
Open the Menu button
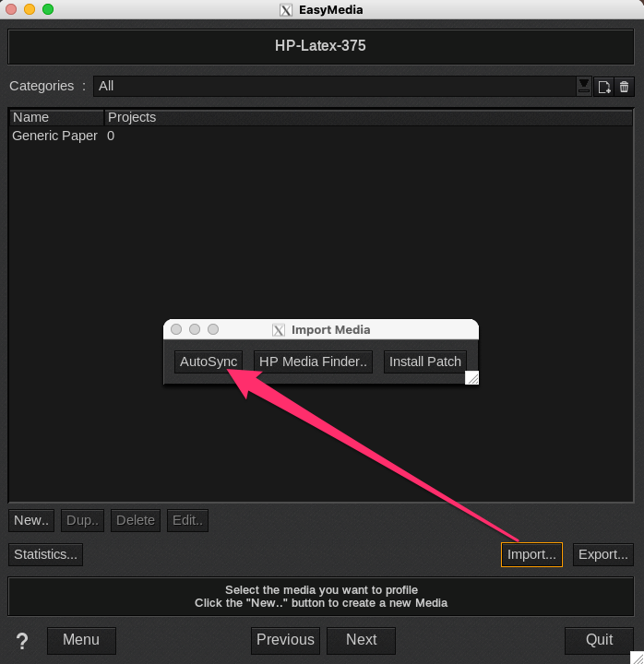[81, 640]
